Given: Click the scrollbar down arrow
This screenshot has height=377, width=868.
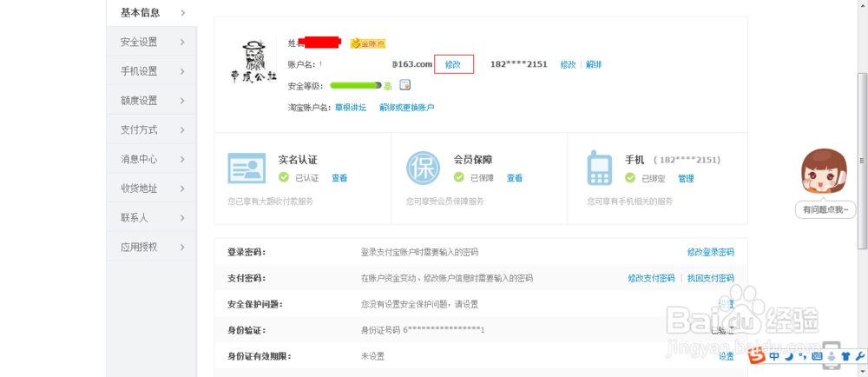Looking at the screenshot, I should pyautogui.click(x=863, y=372).
